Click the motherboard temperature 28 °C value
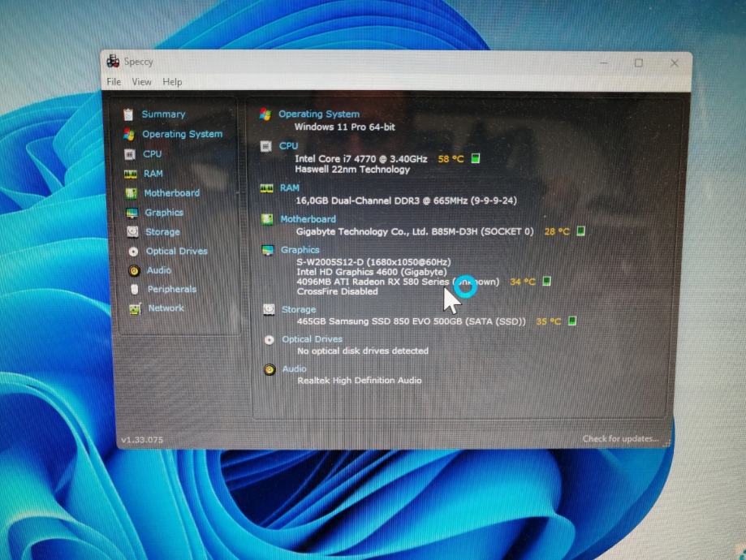 (557, 231)
